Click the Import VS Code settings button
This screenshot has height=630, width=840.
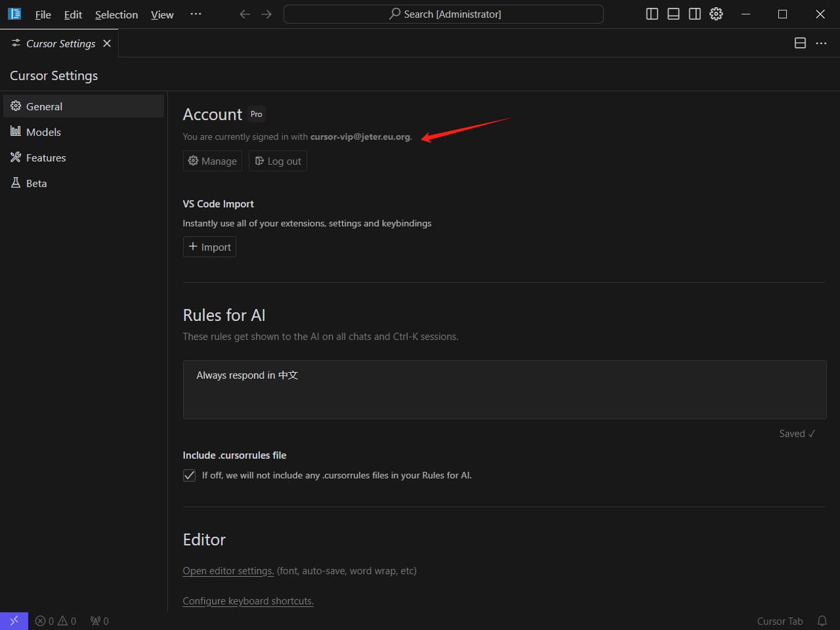(209, 247)
